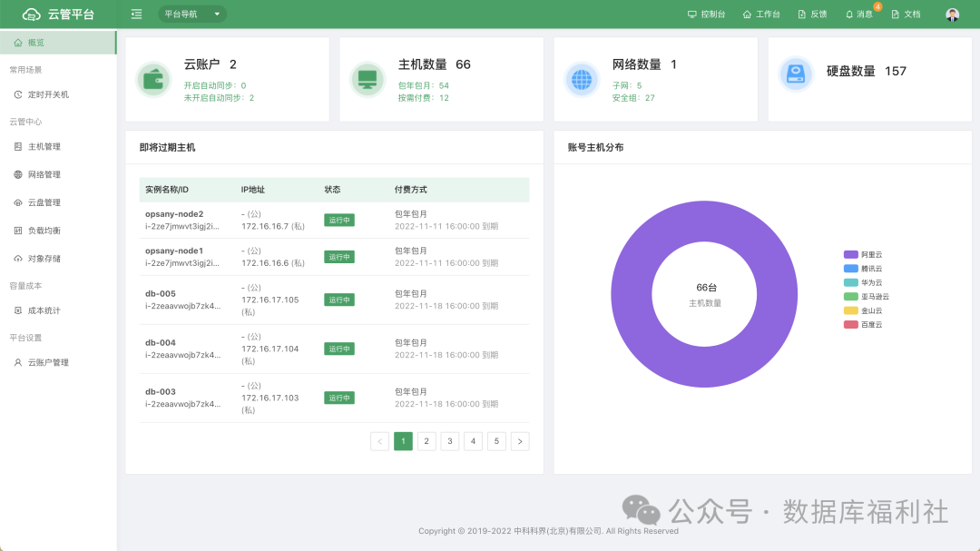Go to page 3 in pagination
The image size is (980, 551).
pos(450,441)
